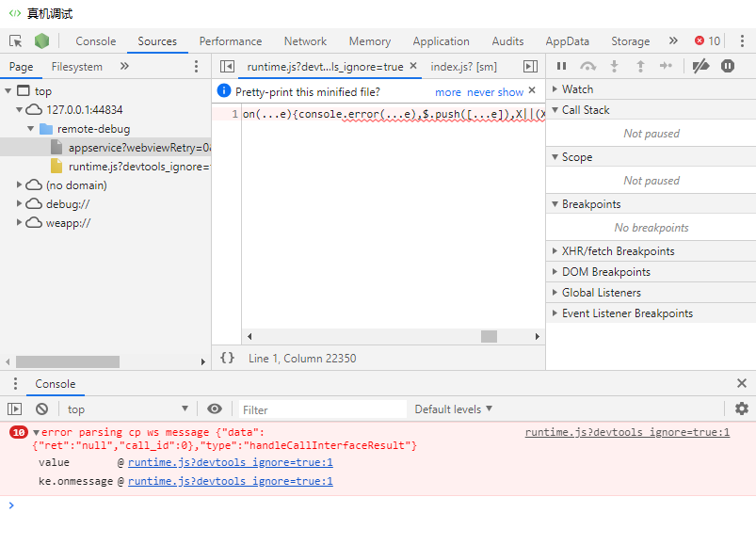Expand the Watch section
756x545 pixels.
pyautogui.click(x=651, y=89)
